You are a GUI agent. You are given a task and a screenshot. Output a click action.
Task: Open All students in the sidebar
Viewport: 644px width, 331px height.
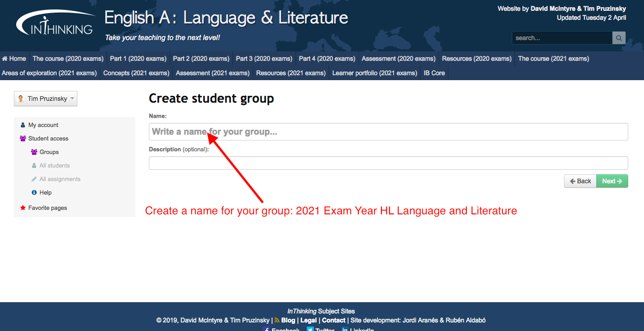tap(54, 166)
